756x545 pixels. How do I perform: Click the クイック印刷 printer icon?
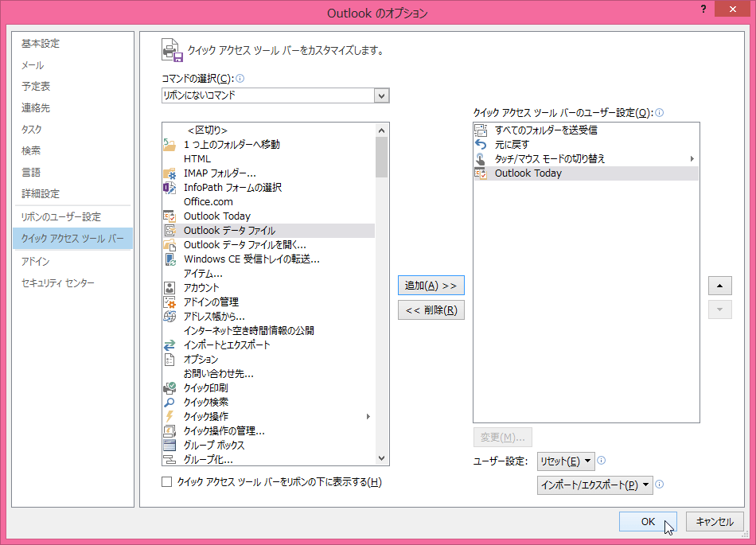tap(170, 388)
